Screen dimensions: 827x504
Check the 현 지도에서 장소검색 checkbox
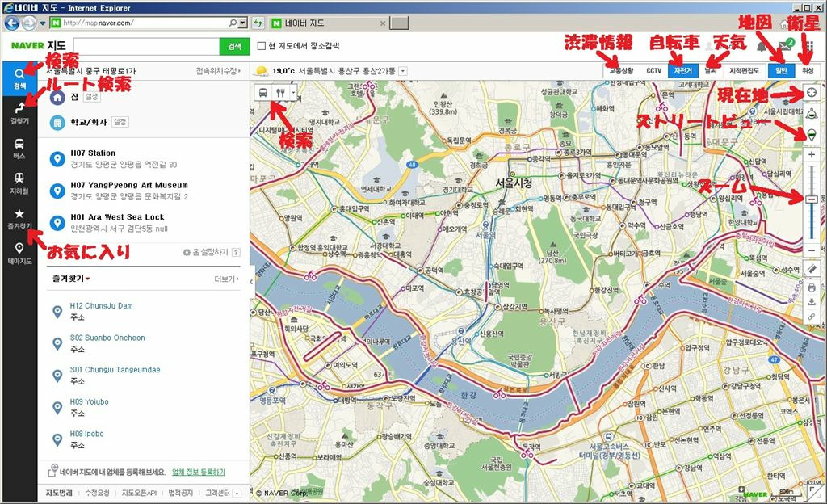point(261,46)
